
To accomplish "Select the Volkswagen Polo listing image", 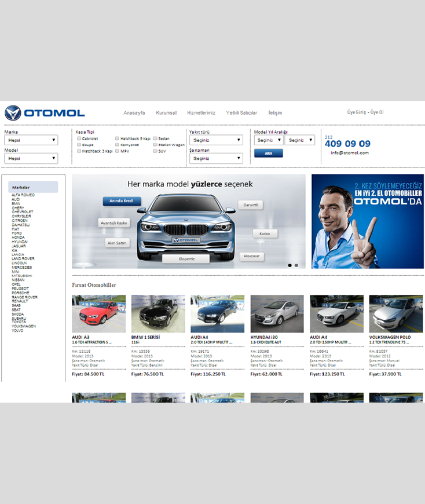I will point(395,313).
